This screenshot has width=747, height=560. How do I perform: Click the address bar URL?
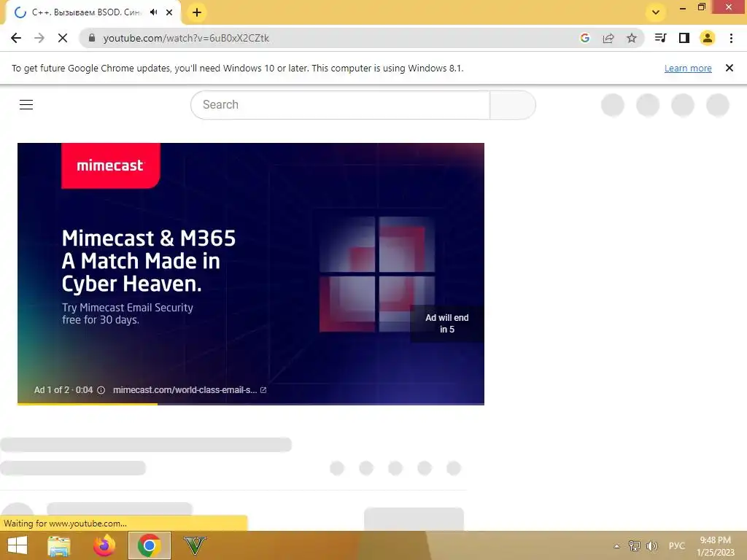(x=186, y=38)
